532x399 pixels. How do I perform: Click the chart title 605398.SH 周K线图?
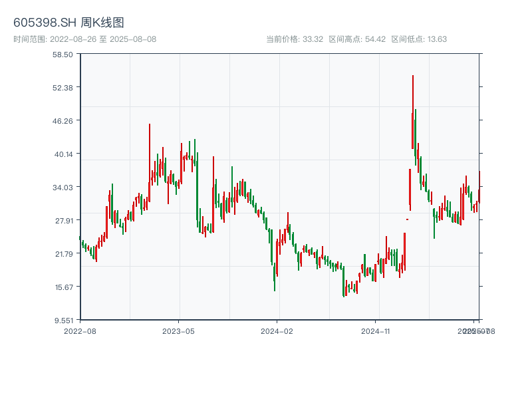(x=68, y=23)
